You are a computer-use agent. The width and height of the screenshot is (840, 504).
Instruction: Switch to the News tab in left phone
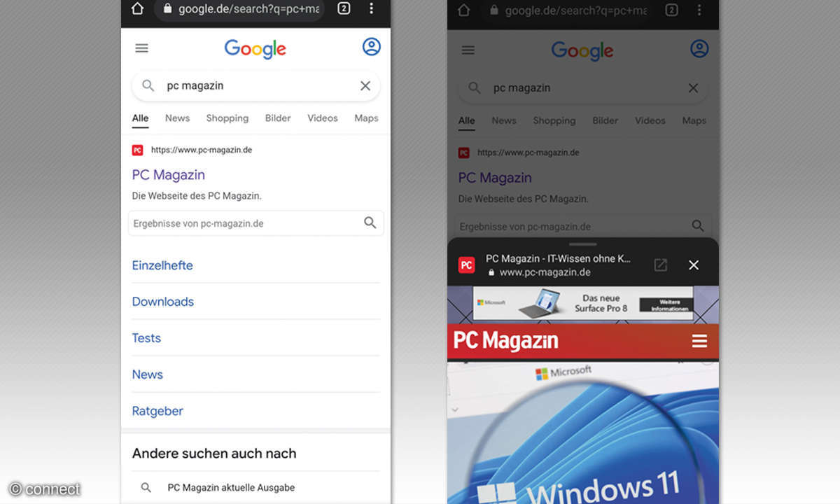pos(177,118)
